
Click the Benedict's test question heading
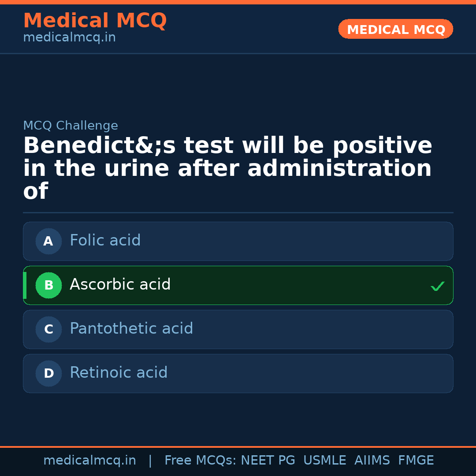(227, 168)
